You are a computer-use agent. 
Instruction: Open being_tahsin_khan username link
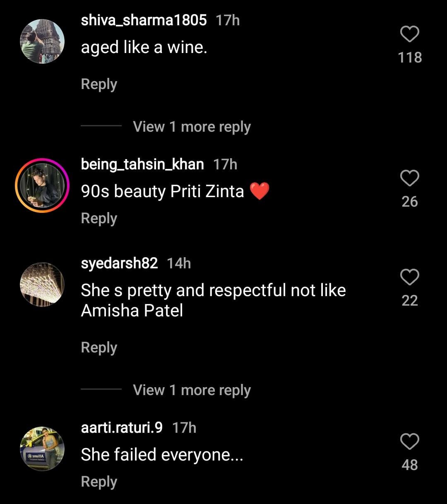point(142,164)
